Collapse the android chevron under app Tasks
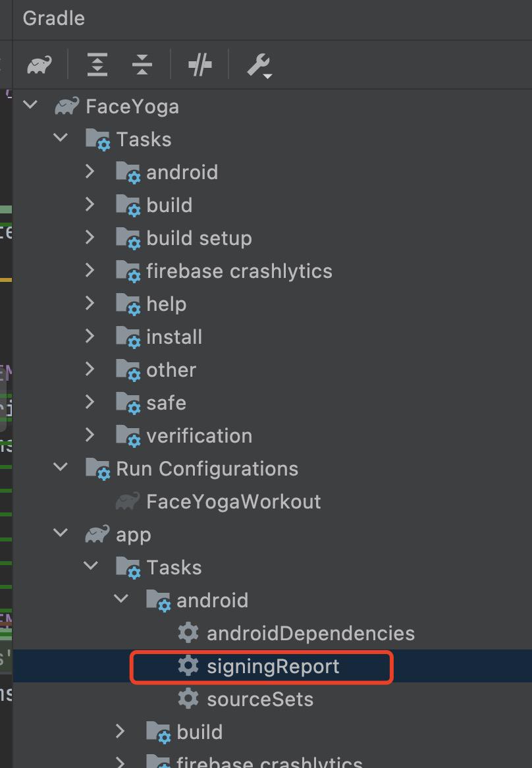The width and height of the screenshot is (532, 768). click(121, 599)
